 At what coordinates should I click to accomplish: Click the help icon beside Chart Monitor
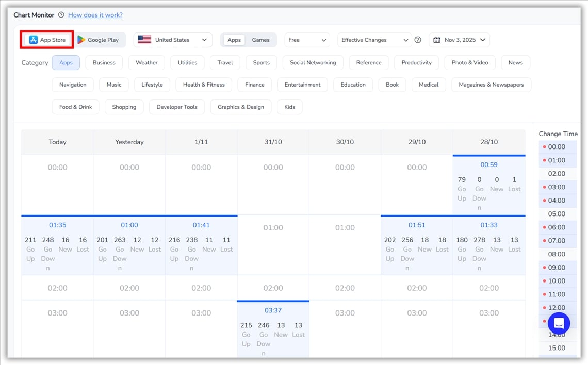coord(61,15)
